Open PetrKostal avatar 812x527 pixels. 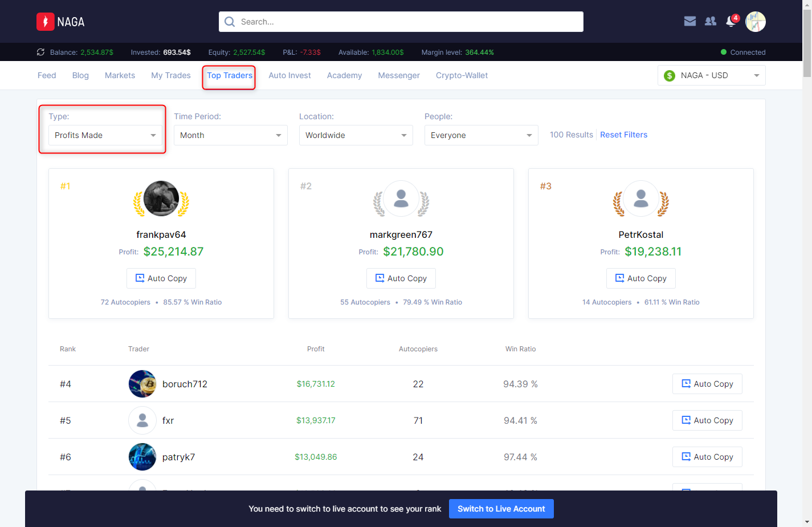point(641,198)
